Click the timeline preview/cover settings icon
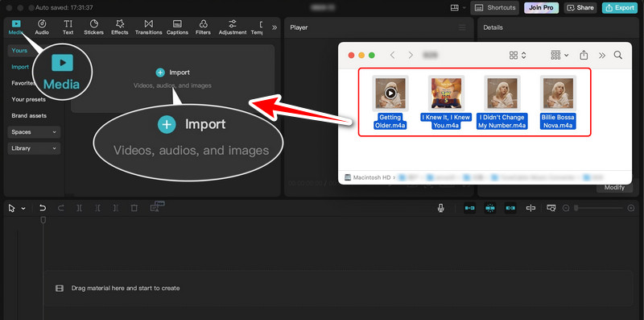644x320 pixels. 551,208
